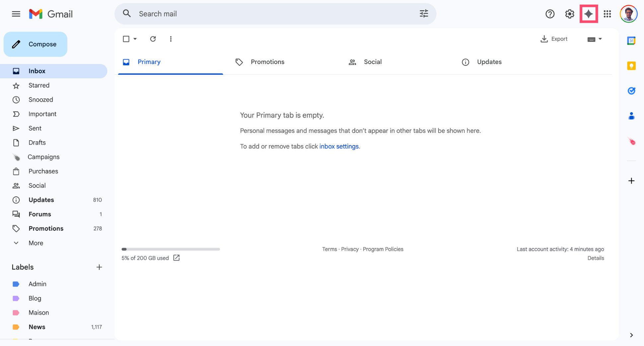This screenshot has width=644, height=346.
Task: Open Google Keep side panel
Action: click(x=631, y=66)
